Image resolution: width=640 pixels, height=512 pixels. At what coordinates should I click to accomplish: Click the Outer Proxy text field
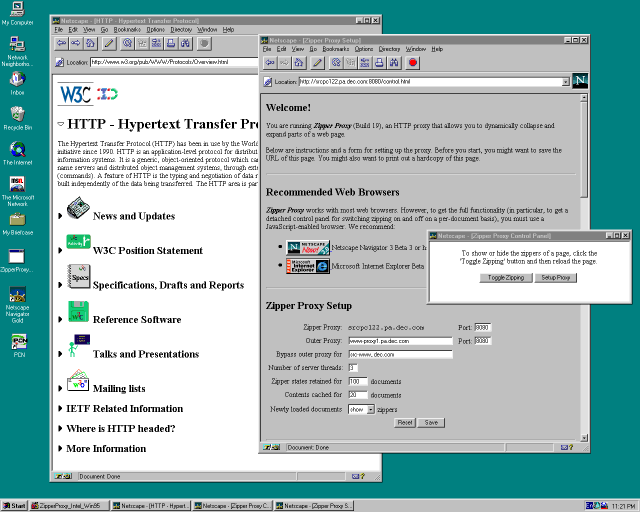pyautogui.click(x=399, y=341)
